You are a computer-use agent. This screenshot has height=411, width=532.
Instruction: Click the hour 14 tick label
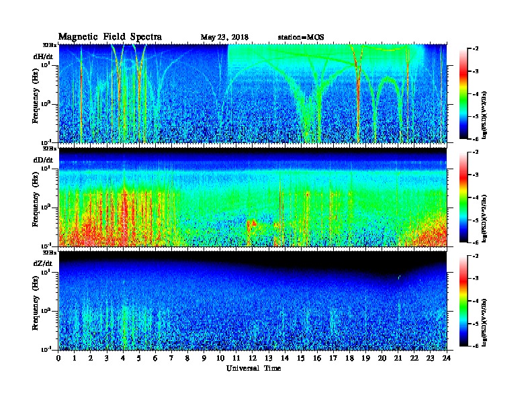285,359
